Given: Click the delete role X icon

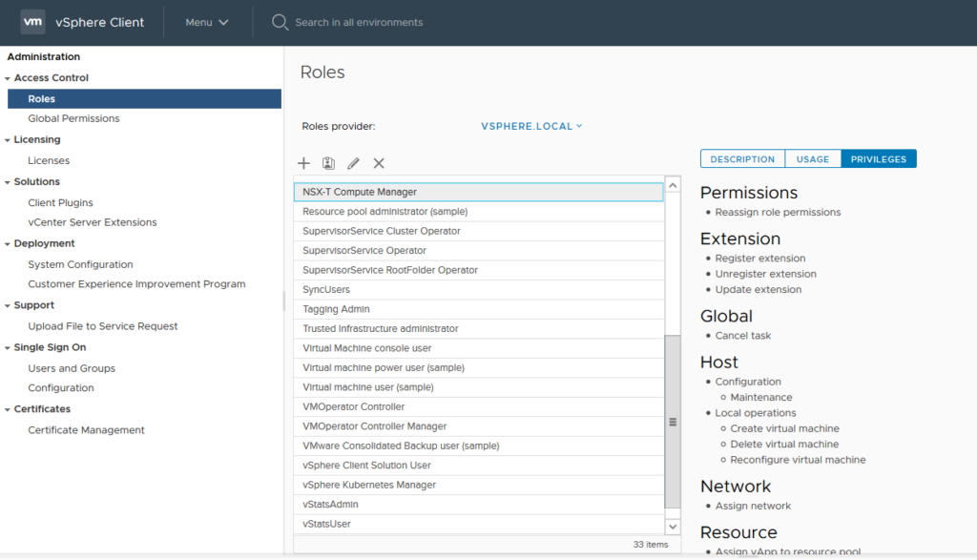Looking at the screenshot, I should point(379,164).
